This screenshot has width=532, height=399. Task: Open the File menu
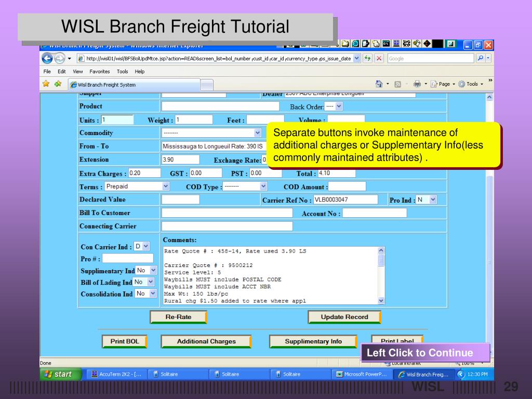coord(47,72)
